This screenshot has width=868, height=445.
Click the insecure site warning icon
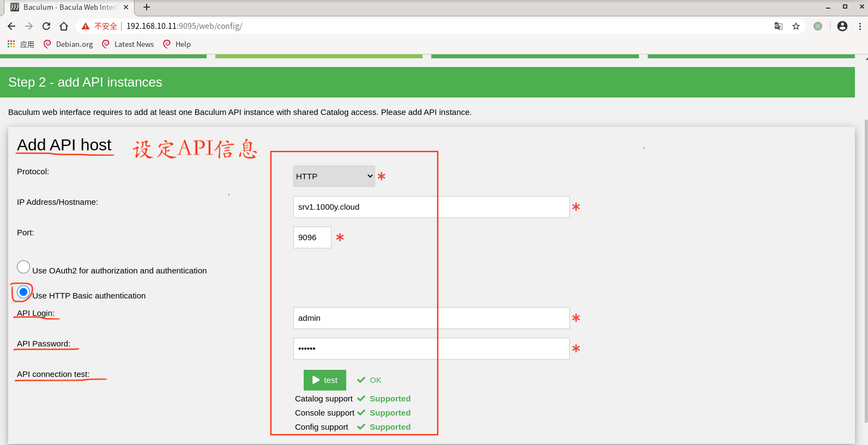click(86, 26)
